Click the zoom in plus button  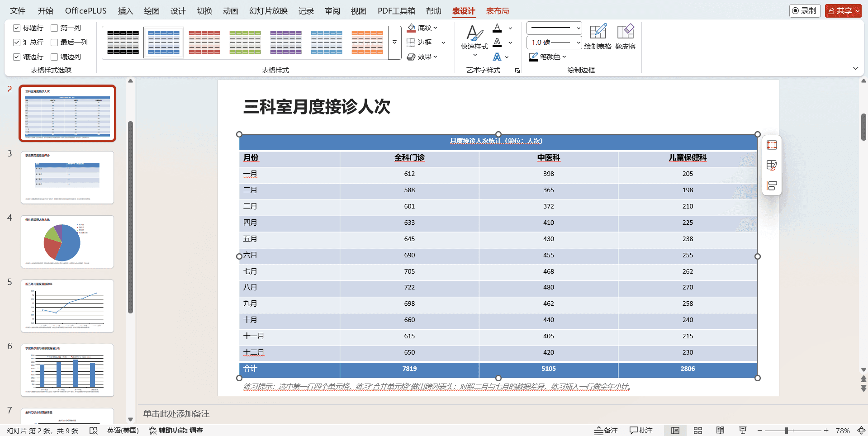coord(826,431)
